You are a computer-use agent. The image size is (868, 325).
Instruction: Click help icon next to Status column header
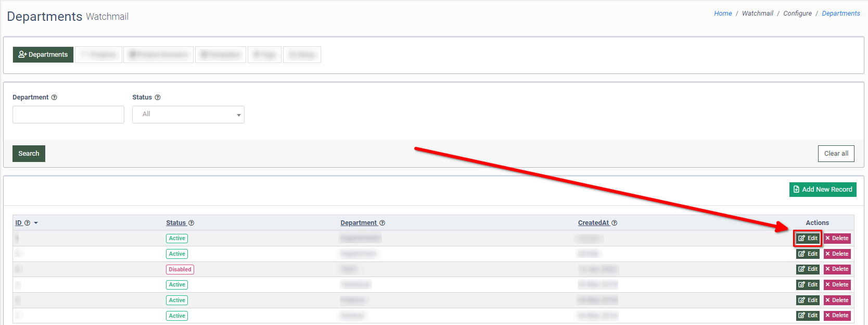(191, 223)
